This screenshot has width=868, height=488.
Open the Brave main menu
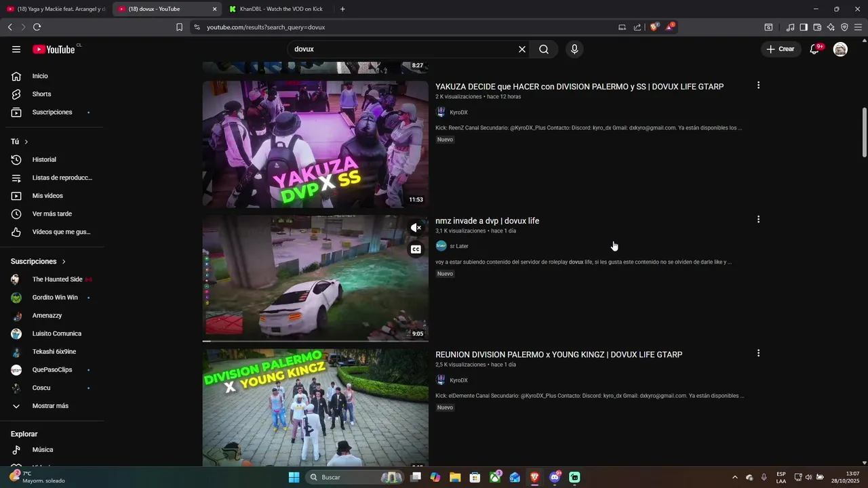point(858,27)
